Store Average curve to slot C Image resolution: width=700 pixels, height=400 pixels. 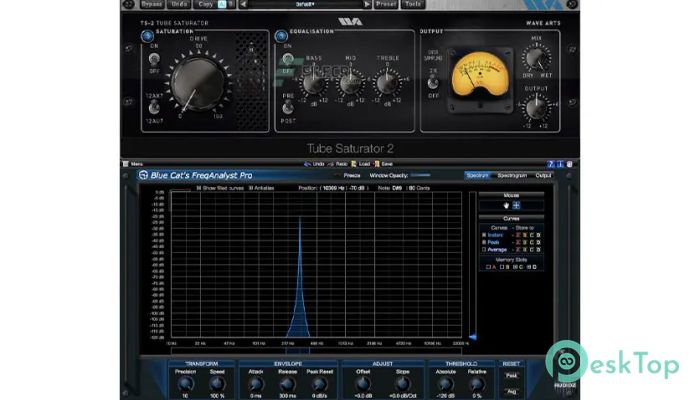[x=532, y=249]
